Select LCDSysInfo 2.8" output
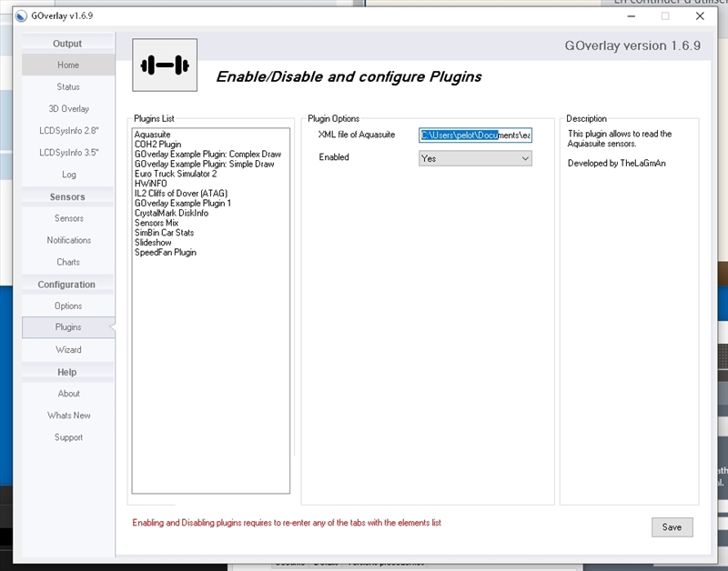The image size is (728, 571). pos(67,130)
